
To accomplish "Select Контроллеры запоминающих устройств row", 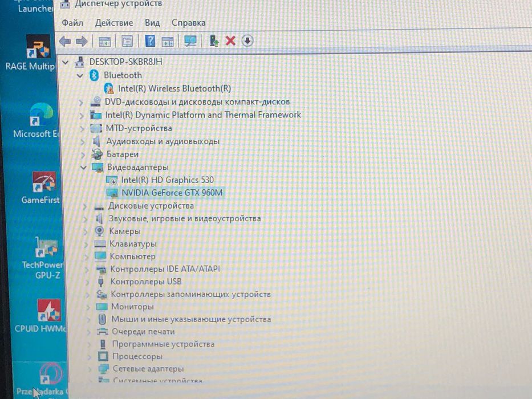I will click(x=190, y=294).
